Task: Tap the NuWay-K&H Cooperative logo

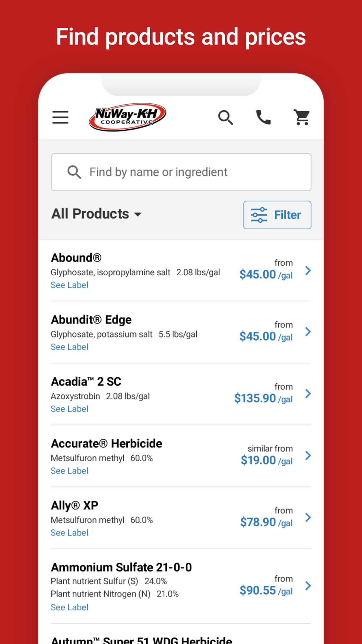Action: 127,117
